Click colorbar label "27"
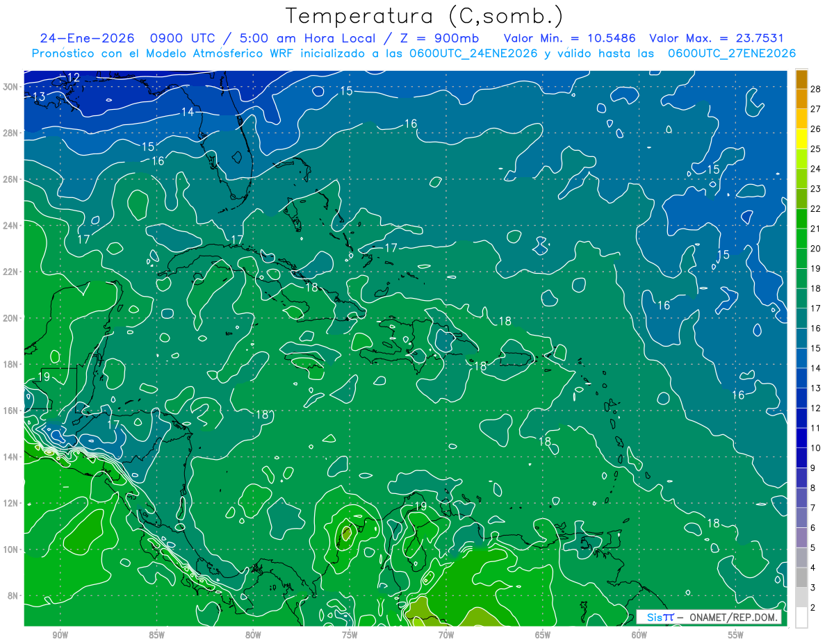Image resolution: width=834 pixels, height=644 pixels. pos(816,108)
